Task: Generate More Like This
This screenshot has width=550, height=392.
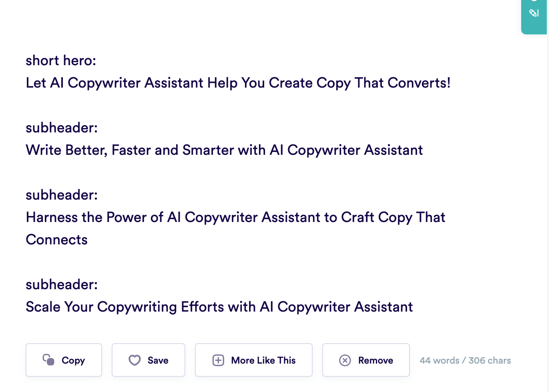Action: point(254,360)
